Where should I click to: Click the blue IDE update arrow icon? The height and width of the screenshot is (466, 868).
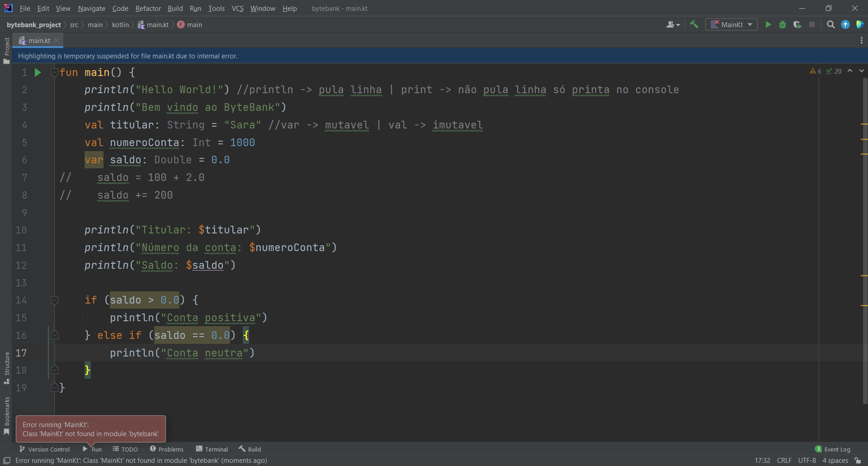pos(845,25)
